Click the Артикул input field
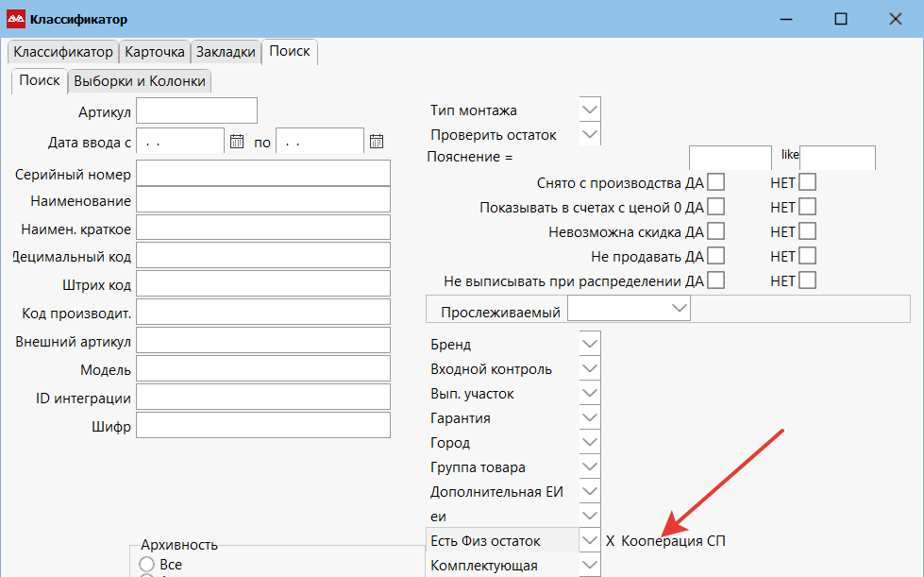Screen dimensions: 924x577 pos(197,111)
